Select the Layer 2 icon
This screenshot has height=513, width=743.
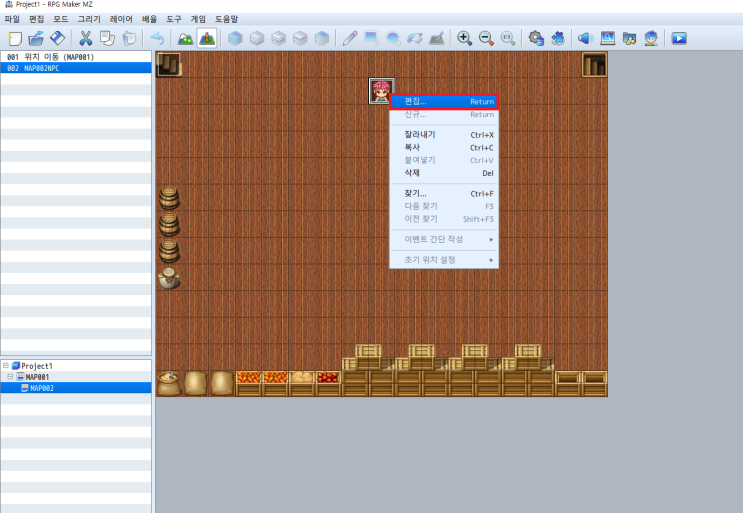279,38
